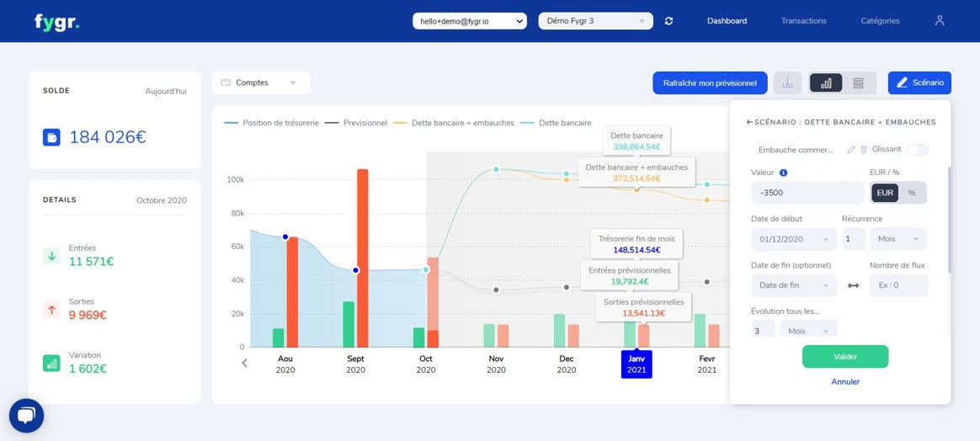Open the Transactions tab

tap(804, 20)
